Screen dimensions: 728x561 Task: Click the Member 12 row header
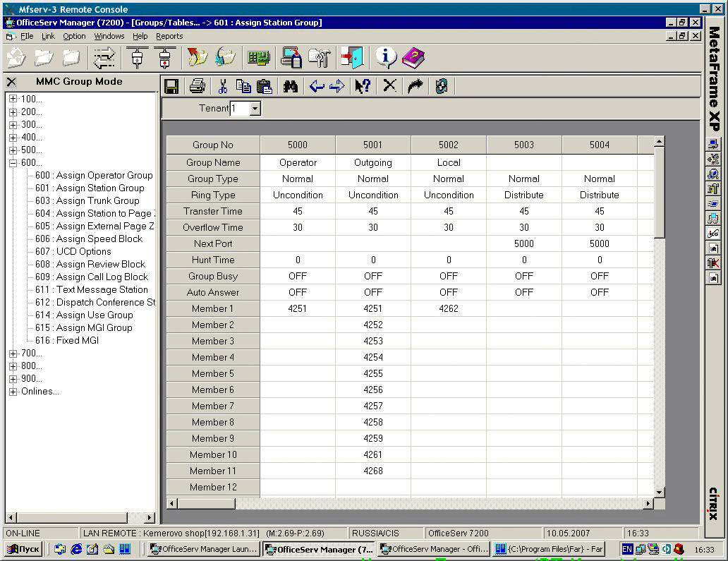click(213, 487)
